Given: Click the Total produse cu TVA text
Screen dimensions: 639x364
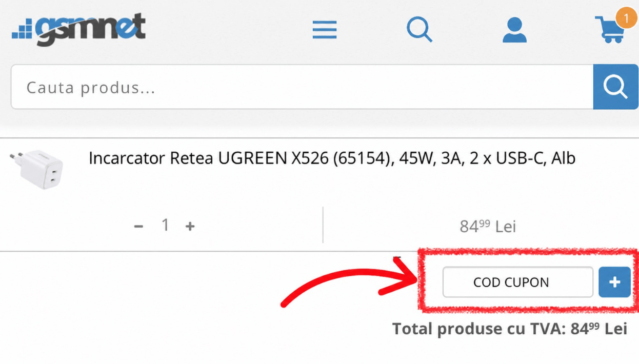Looking at the screenshot, I should point(510,329).
